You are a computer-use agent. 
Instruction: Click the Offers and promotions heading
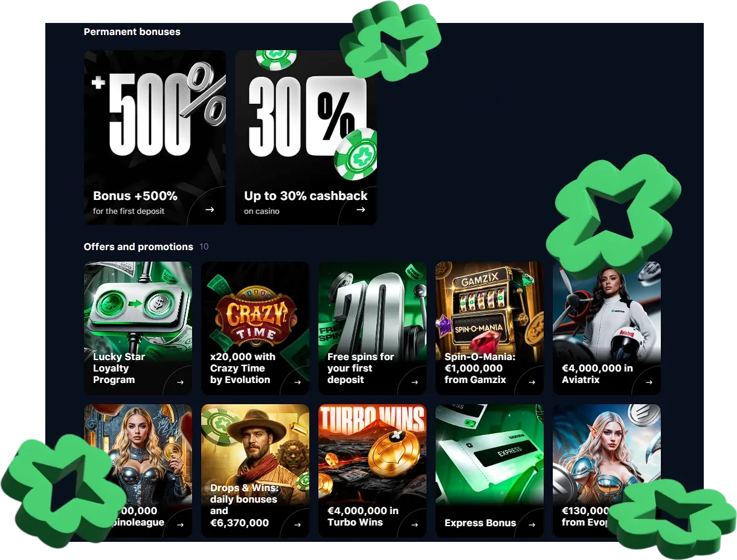coord(138,246)
